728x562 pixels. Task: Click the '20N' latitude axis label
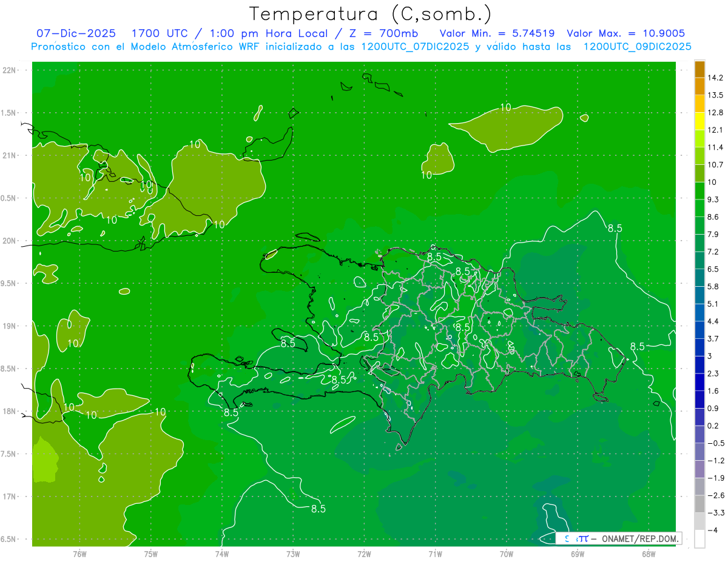coord(10,241)
